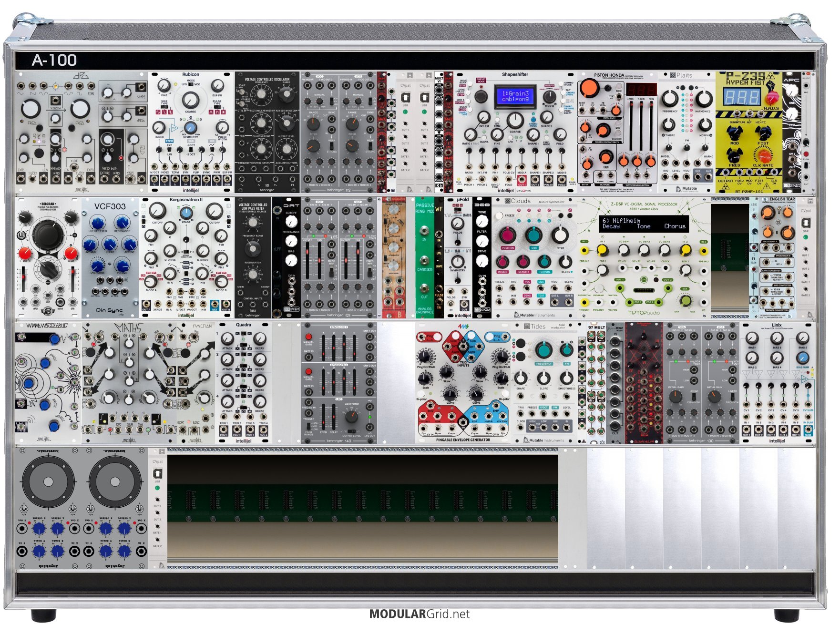Click the Folds knob on µFold
This screenshot has width=840, height=624.
[457, 223]
